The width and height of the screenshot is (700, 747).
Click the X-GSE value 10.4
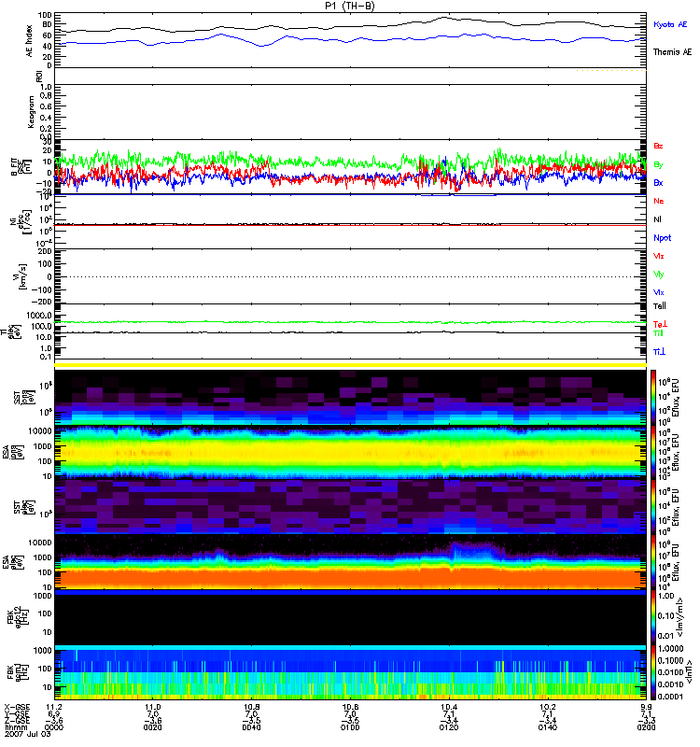click(x=449, y=707)
